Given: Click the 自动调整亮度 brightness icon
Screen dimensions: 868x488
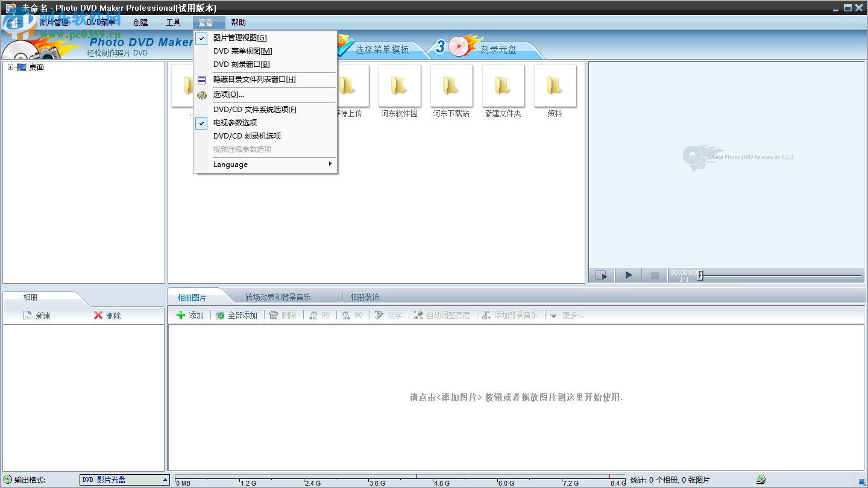Looking at the screenshot, I should click(419, 314).
